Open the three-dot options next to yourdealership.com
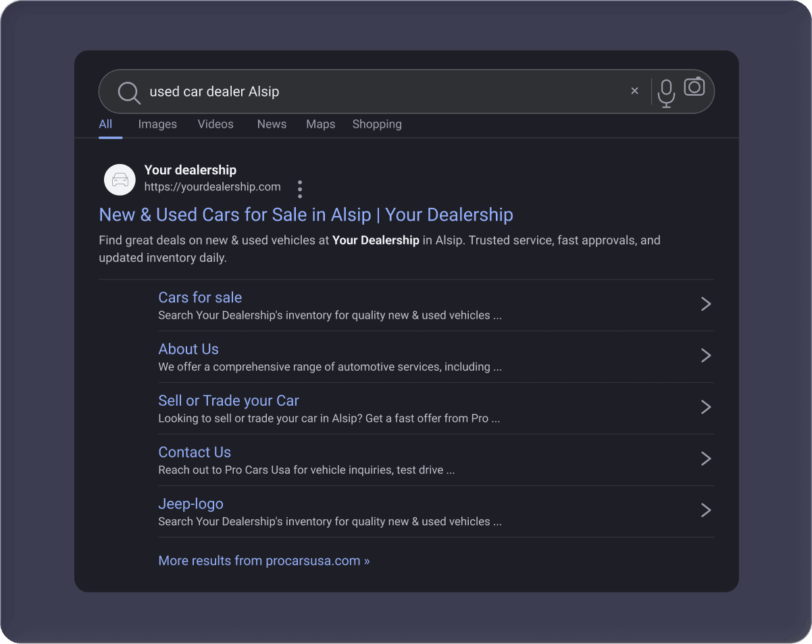 click(300, 189)
